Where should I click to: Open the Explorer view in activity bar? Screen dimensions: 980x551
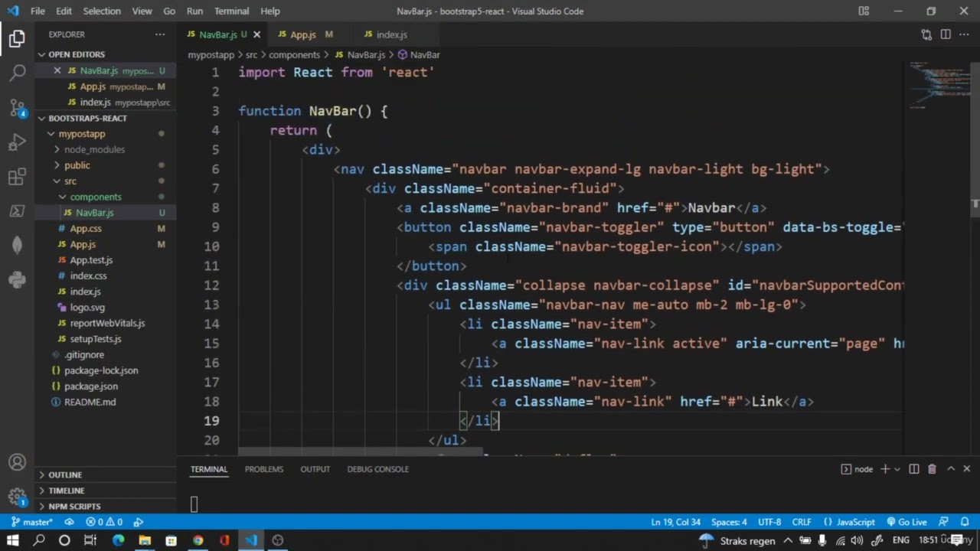coord(17,39)
